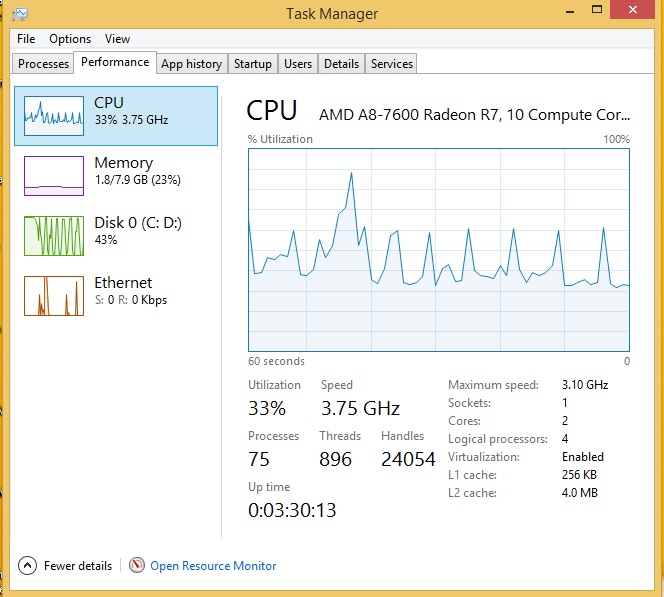This screenshot has height=597, width=664.
Task: Switch to the Services tab
Action: click(392, 64)
